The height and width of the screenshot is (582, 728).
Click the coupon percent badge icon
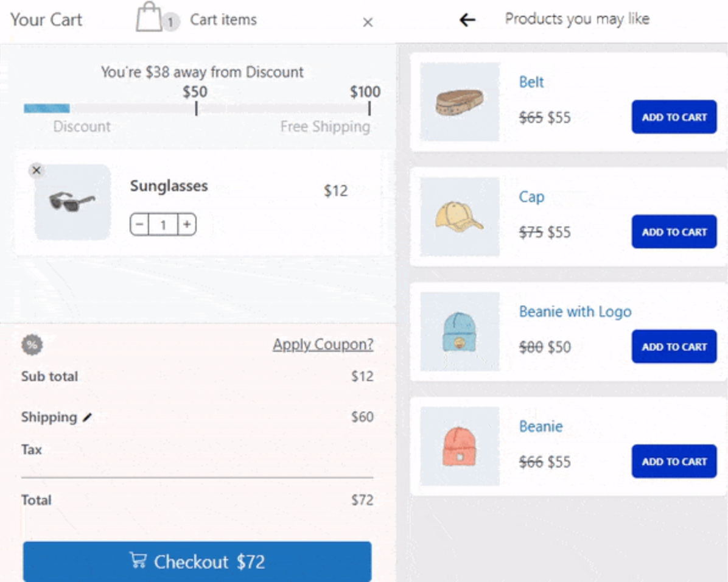[x=33, y=345]
